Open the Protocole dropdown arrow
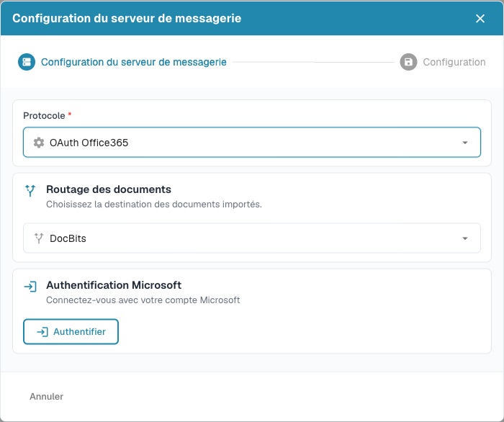Screen dimensions: 504x422 click(465, 143)
